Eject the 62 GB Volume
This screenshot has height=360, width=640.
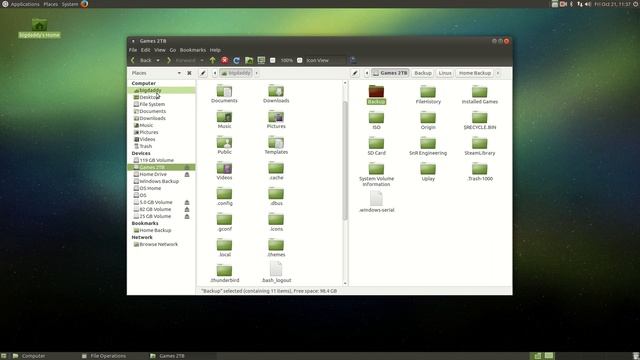click(x=187, y=209)
